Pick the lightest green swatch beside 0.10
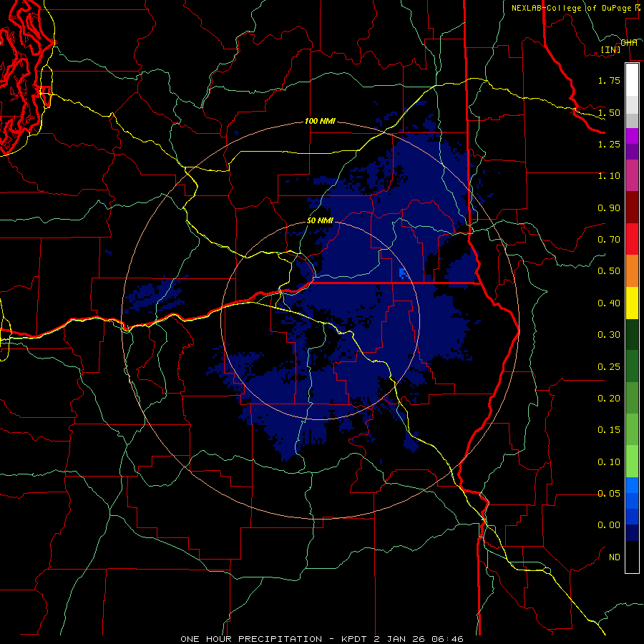This screenshot has height=644, width=644. tap(632, 462)
